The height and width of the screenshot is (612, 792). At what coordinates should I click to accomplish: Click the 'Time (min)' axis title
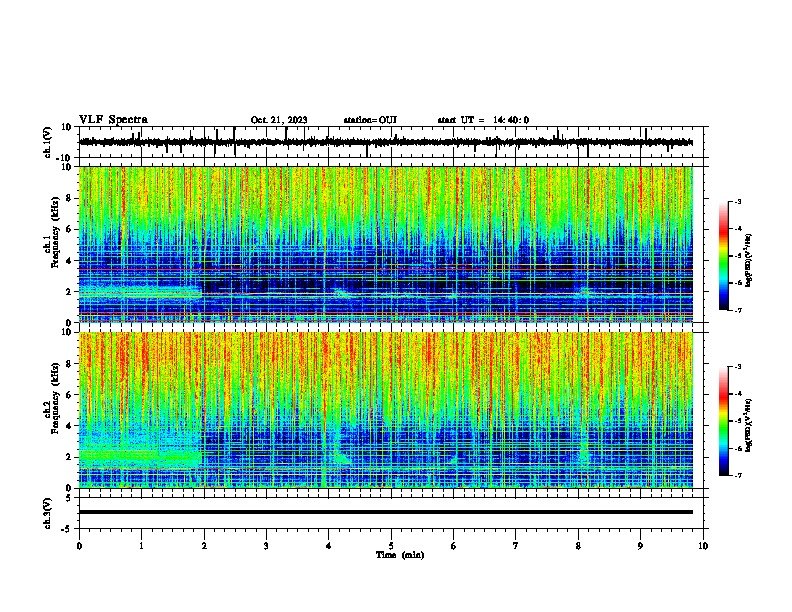coord(400,555)
